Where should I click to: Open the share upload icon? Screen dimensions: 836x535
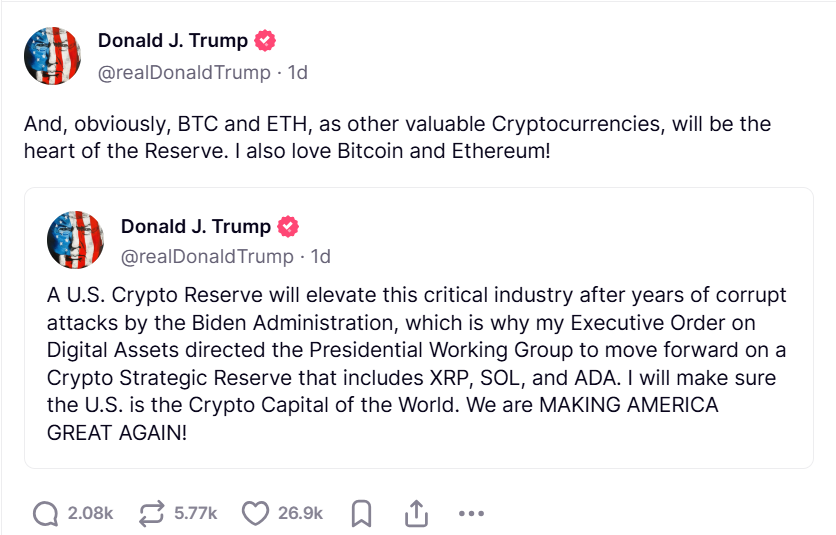pyautogui.click(x=416, y=513)
